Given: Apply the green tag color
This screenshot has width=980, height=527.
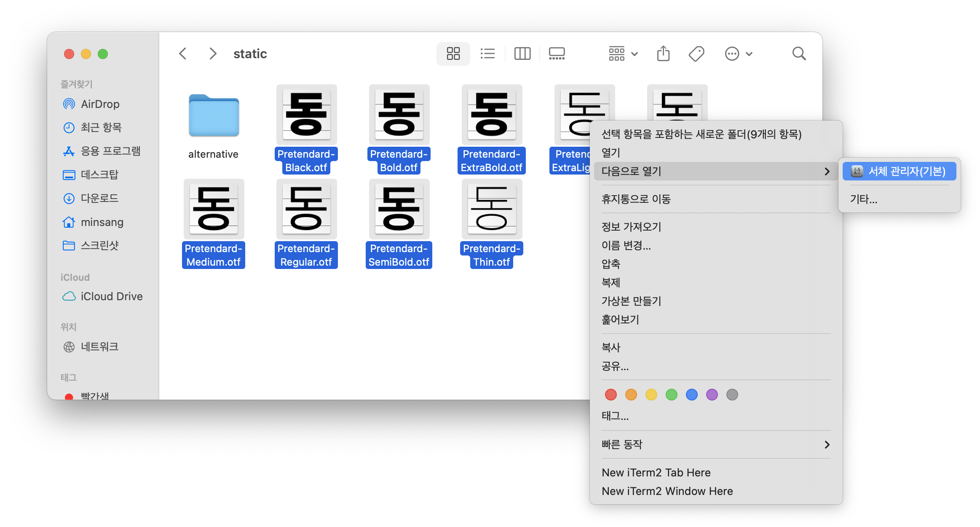Looking at the screenshot, I should tap(671, 395).
